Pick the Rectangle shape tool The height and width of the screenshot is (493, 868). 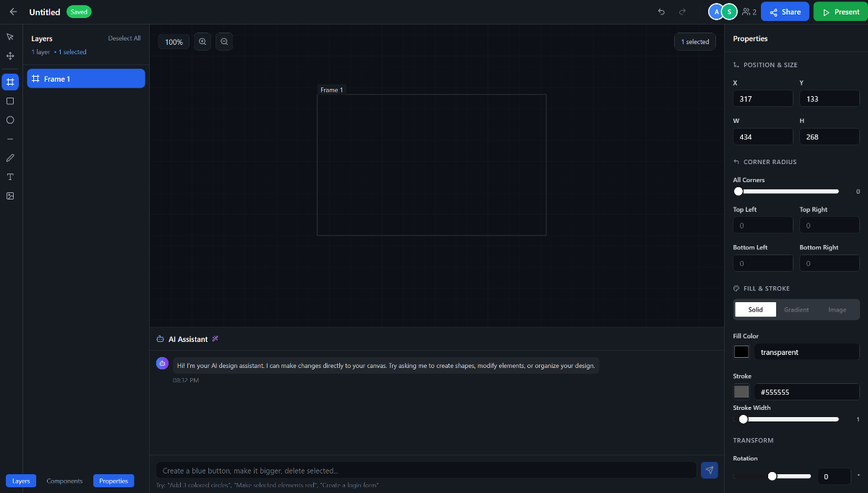coord(10,101)
